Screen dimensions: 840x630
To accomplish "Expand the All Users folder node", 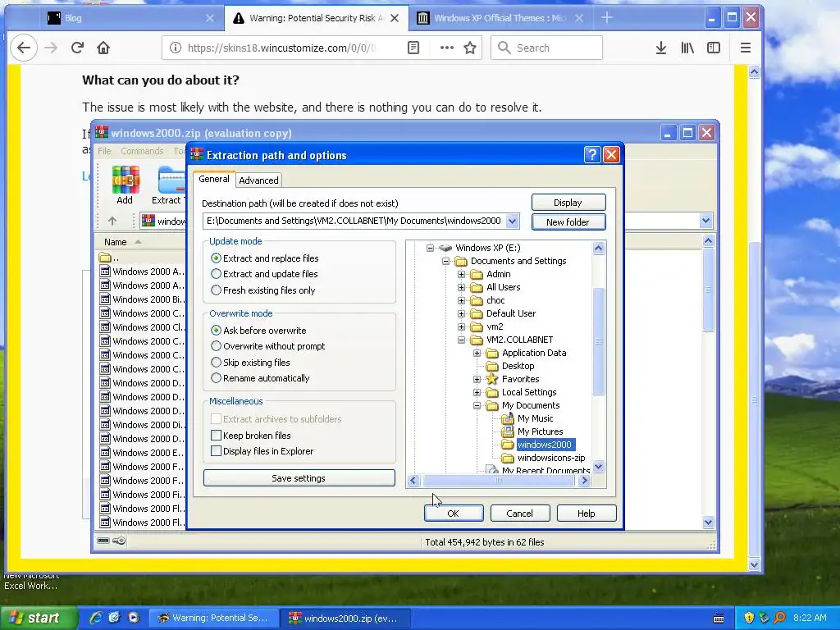I will click(461, 287).
